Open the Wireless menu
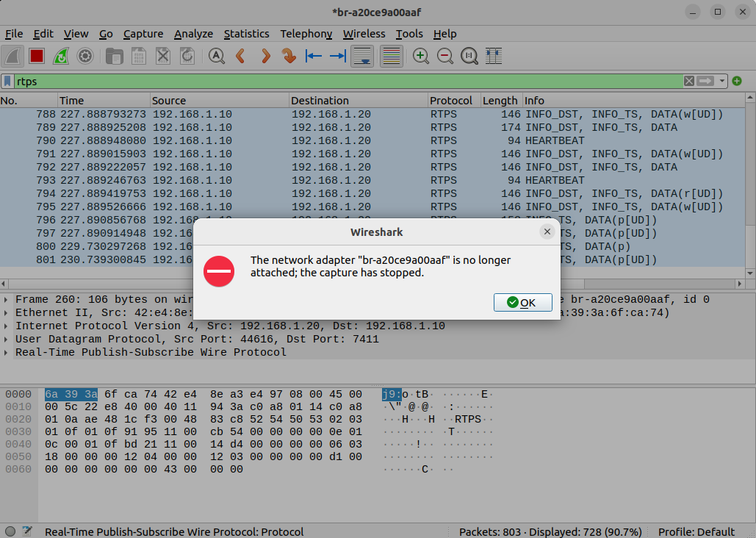This screenshot has width=756, height=538. pos(364,34)
